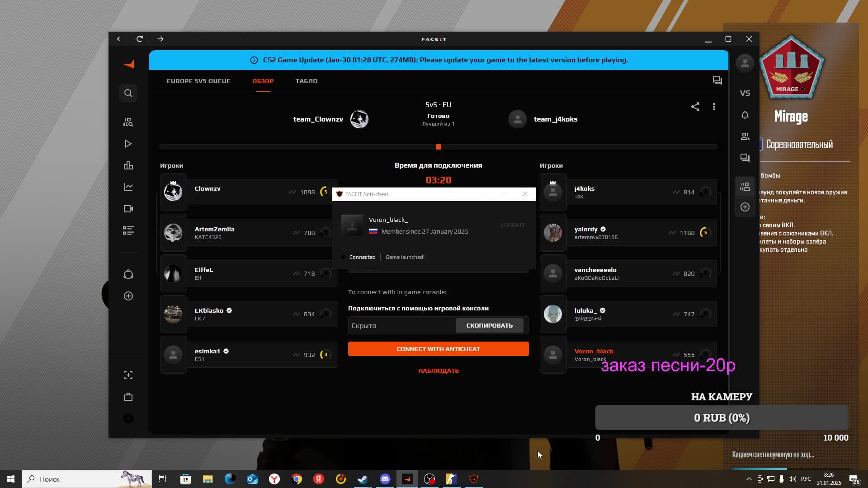868x488 pixels.
Task: Open notifications bell icon
Action: [x=745, y=115]
